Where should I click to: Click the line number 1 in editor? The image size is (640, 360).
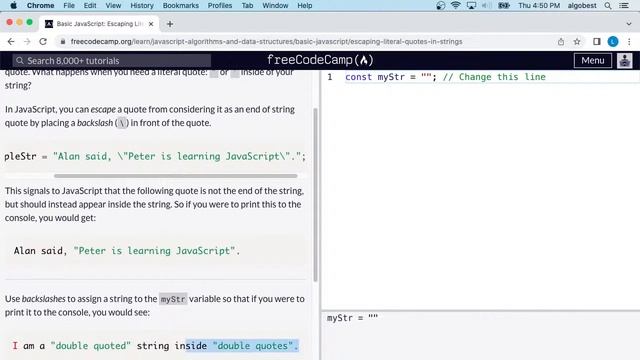pyautogui.click(x=330, y=77)
